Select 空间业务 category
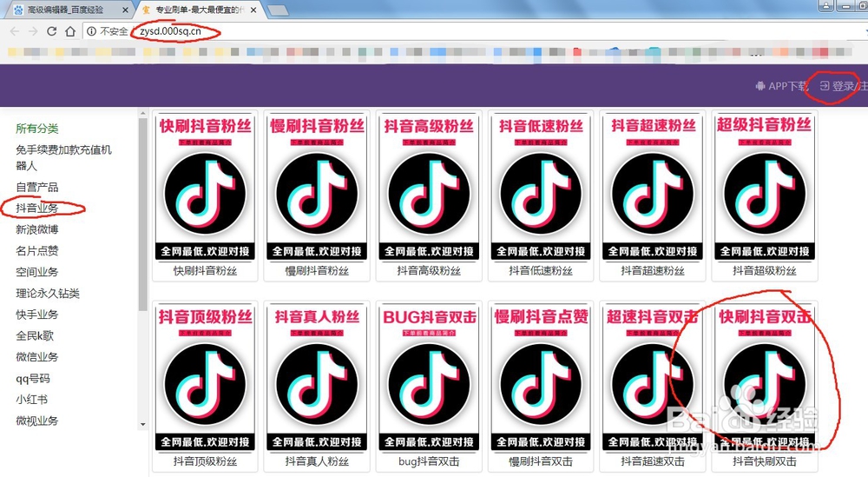The height and width of the screenshot is (477, 868). tap(37, 272)
